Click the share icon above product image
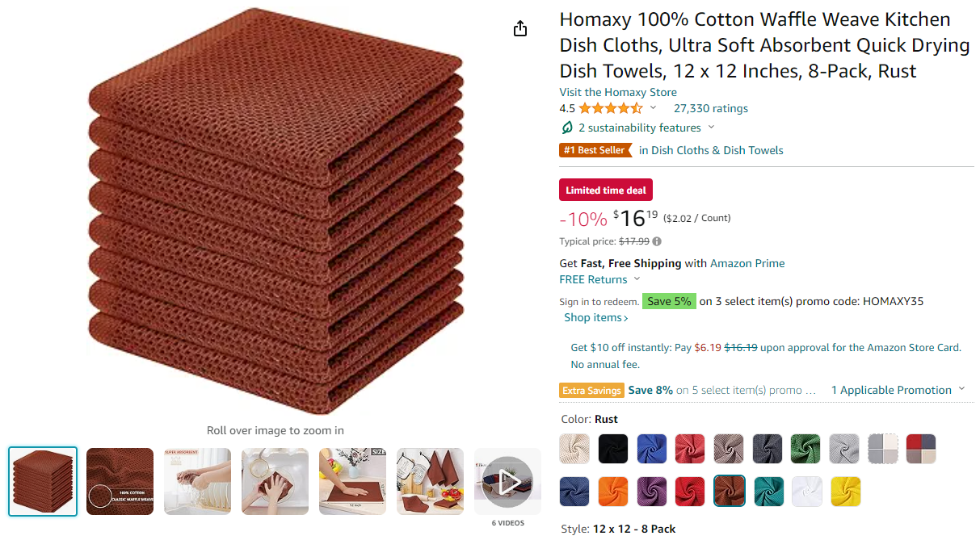The width and height of the screenshot is (980, 540). (x=520, y=29)
